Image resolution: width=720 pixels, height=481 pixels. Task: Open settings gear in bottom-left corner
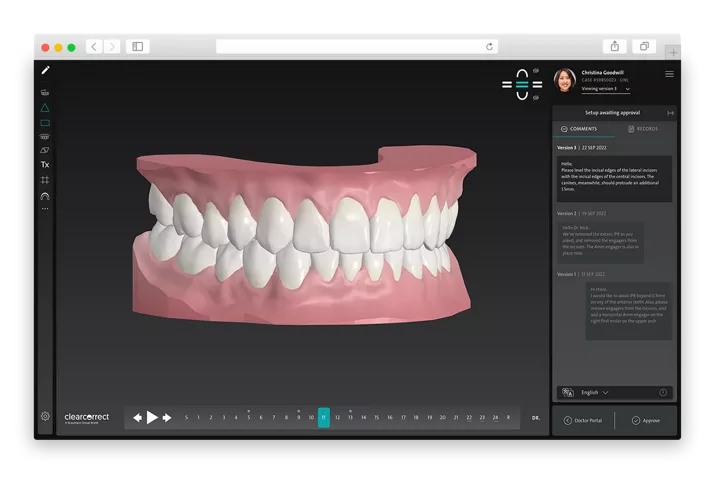click(x=45, y=416)
